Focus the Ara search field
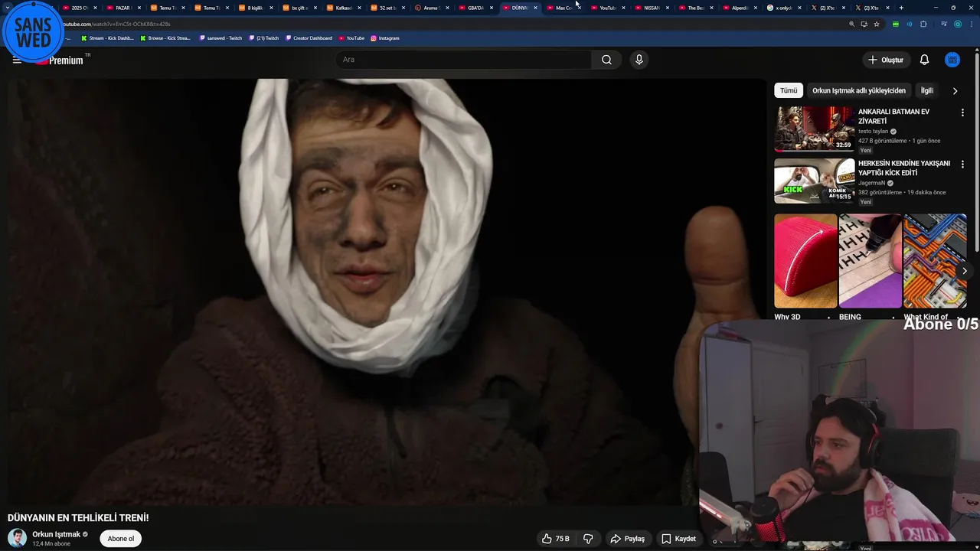 click(x=463, y=60)
